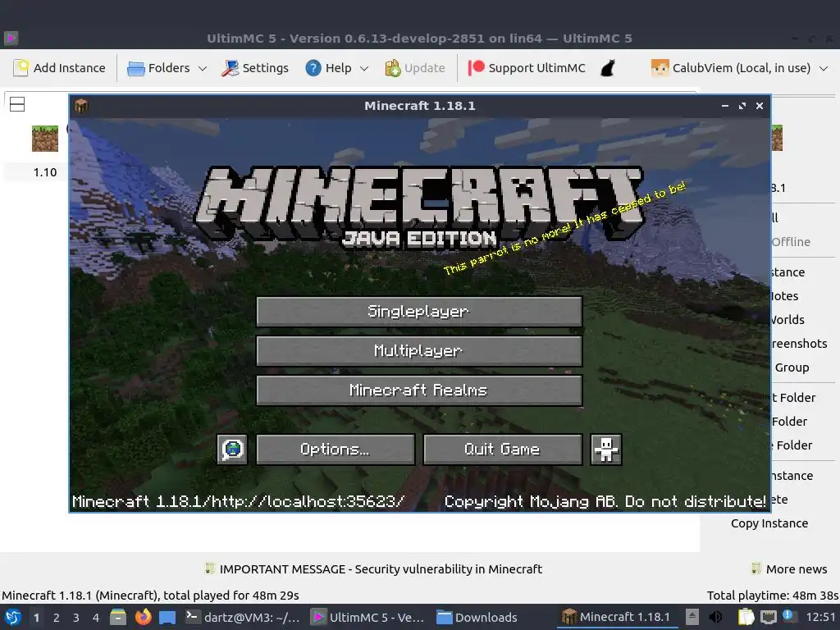The image size is (840, 630).
Task: Open the Multiplayer menu
Action: coord(419,351)
